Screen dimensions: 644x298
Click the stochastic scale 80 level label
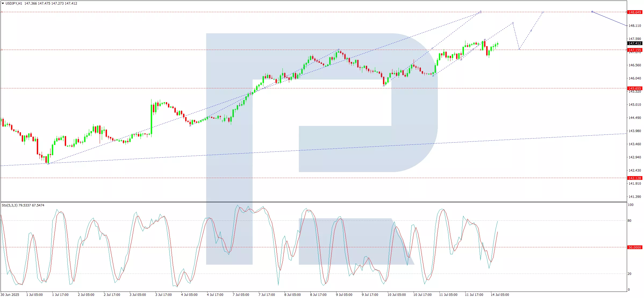pos(629,221)
